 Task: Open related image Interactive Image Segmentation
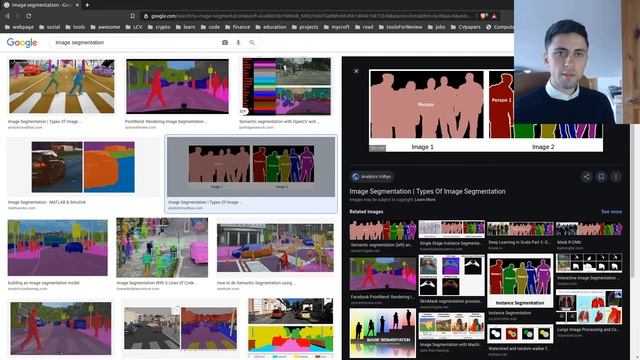pos(589,263)
